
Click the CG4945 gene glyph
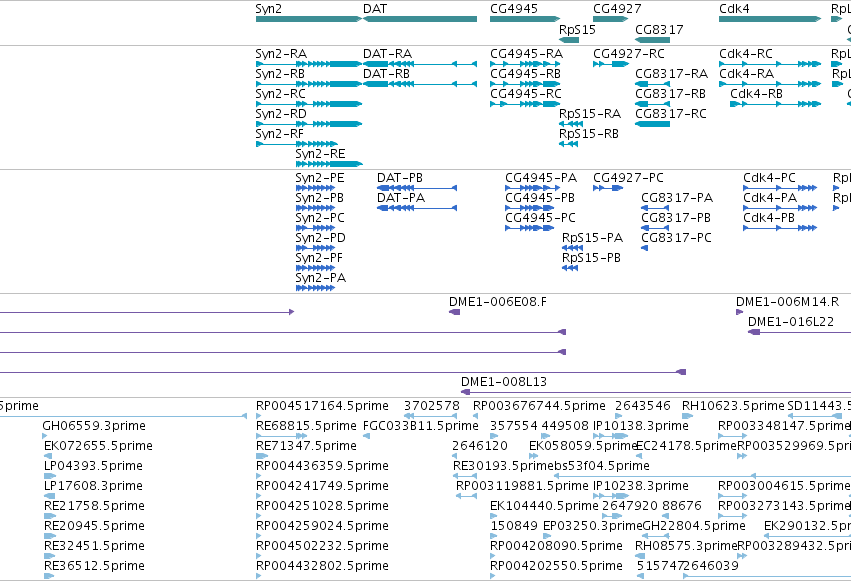tap(525, 19)
